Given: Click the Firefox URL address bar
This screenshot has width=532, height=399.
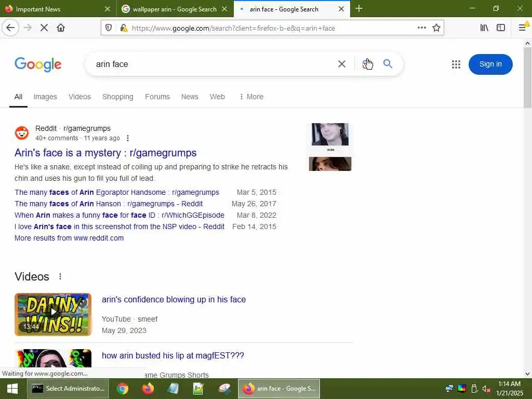Looking at the screenshot, I should point(271,28).
